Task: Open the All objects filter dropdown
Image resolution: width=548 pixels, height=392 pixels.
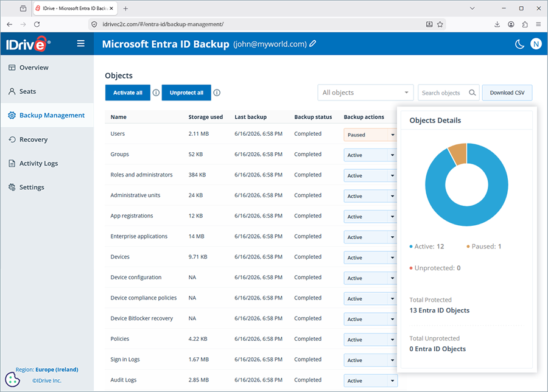Action: click(x=365, y=93)
